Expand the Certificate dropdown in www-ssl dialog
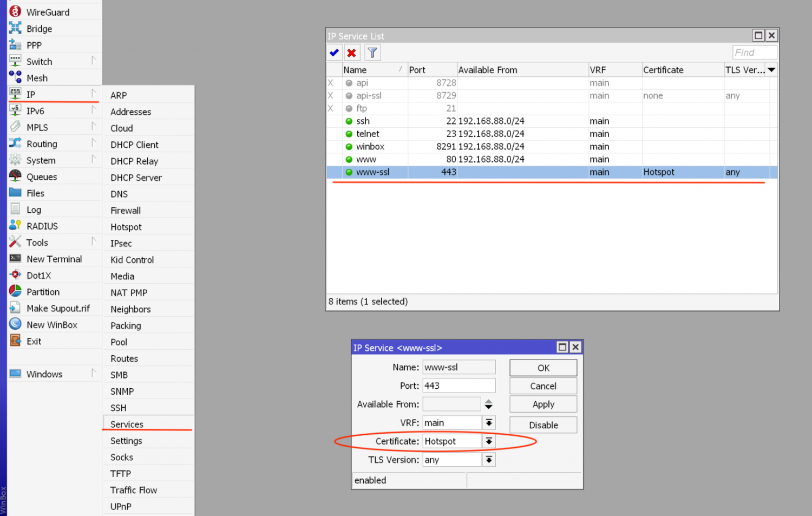812x516 pixels. (489, 441)
